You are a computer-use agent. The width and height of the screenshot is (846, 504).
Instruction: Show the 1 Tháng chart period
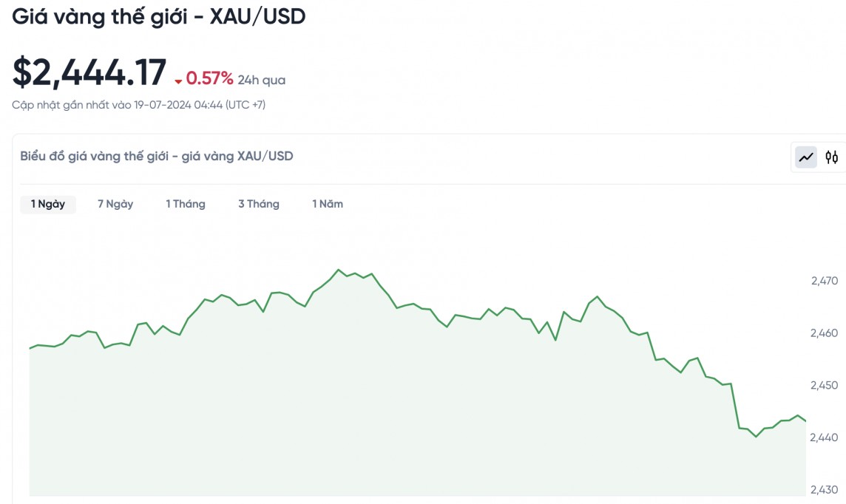tap(186, 204)
